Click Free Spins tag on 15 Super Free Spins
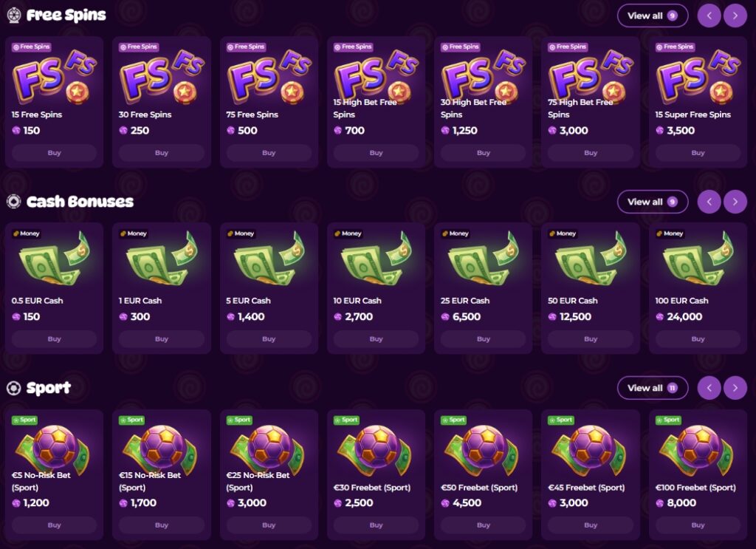The height and width of the screenshot is (549, 756). (675, 47)
